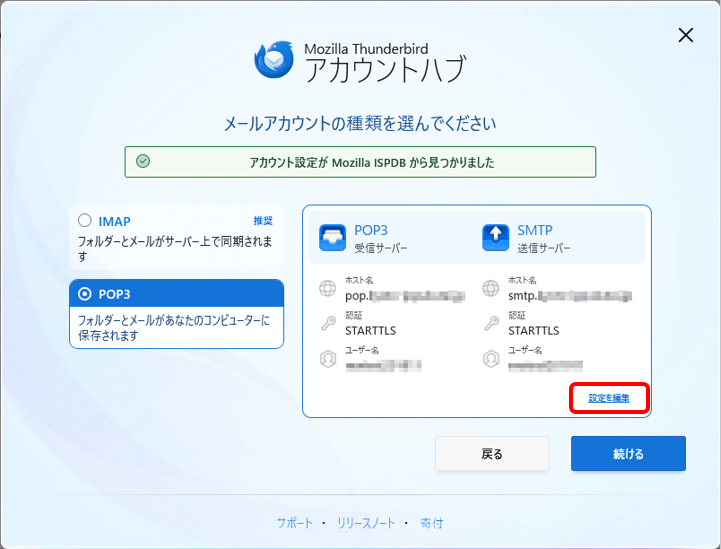Click the Mozilla ISPDB found notification text

click(x=372, y=162)
